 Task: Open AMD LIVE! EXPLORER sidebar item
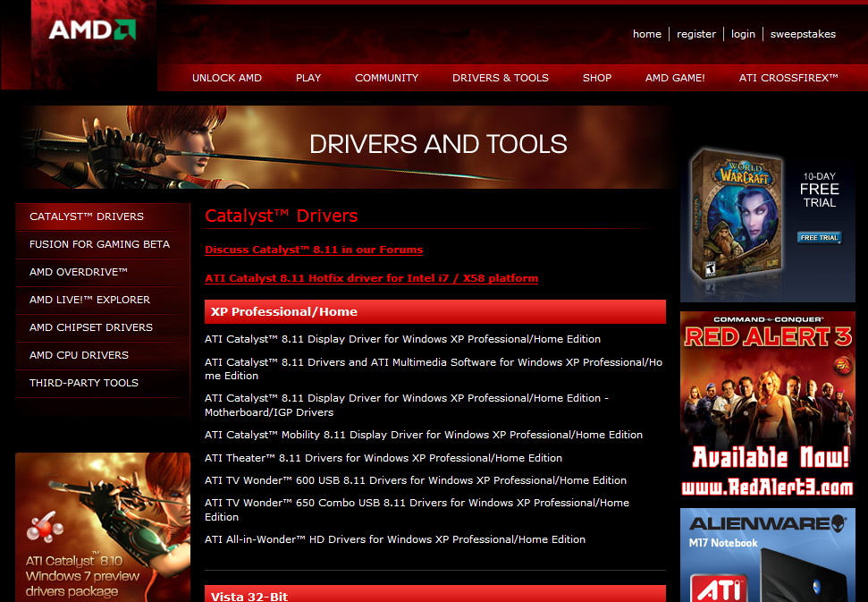pyautogui.click(x=103, y=300)
